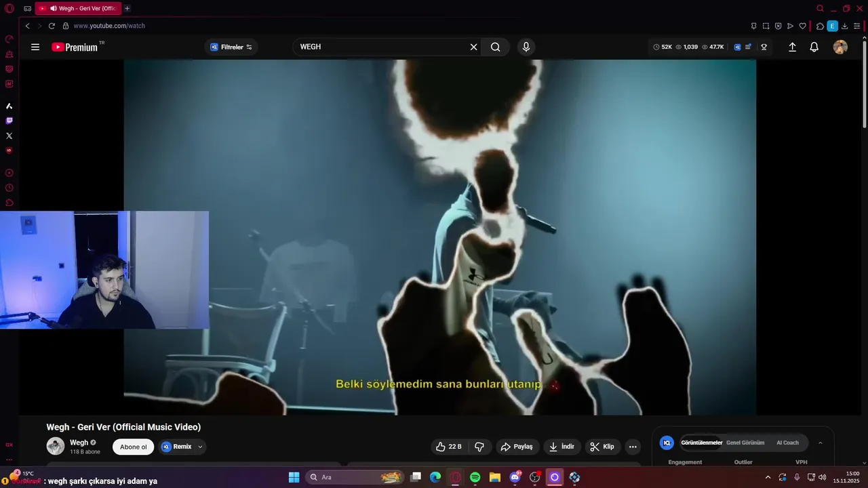Screen dimensions: 868x488
Task: Run search with the magnifier button
Action: click(496, 47)
